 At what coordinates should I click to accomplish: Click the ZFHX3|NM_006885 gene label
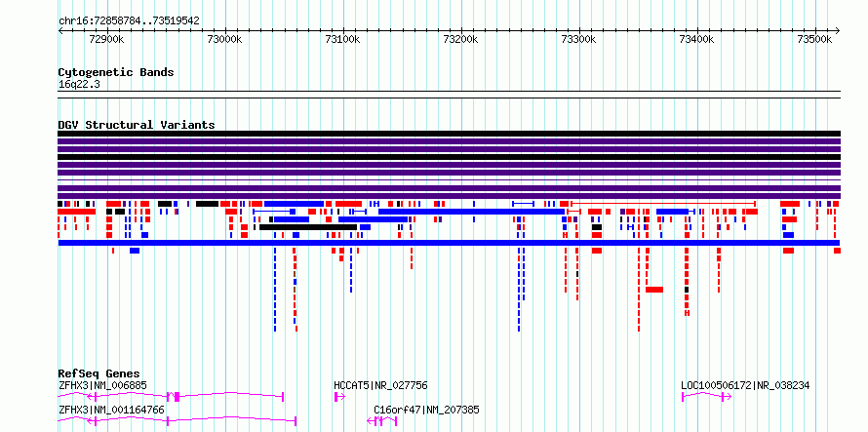(x=103, y=385)
